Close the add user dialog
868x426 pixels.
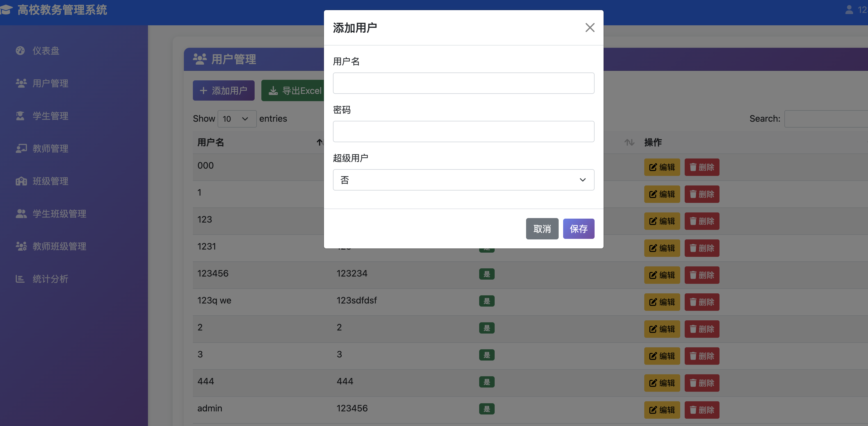(x=590, y=28)
